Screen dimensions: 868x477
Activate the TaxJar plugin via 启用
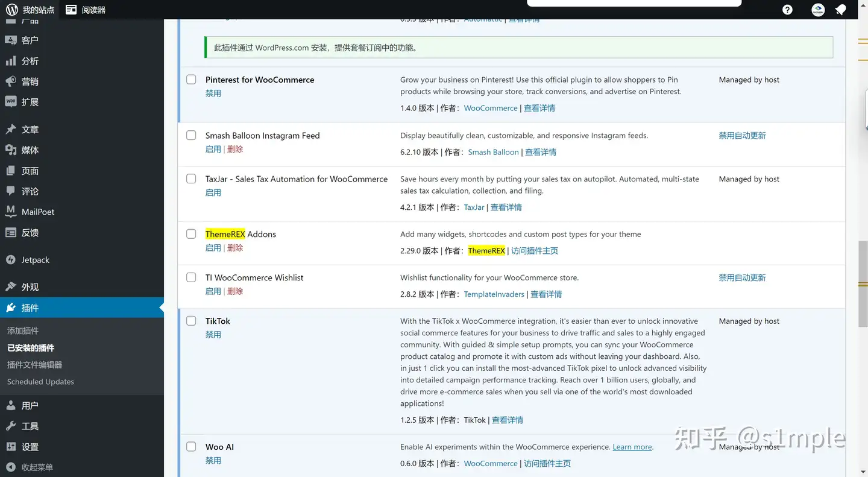pos(213,192)
